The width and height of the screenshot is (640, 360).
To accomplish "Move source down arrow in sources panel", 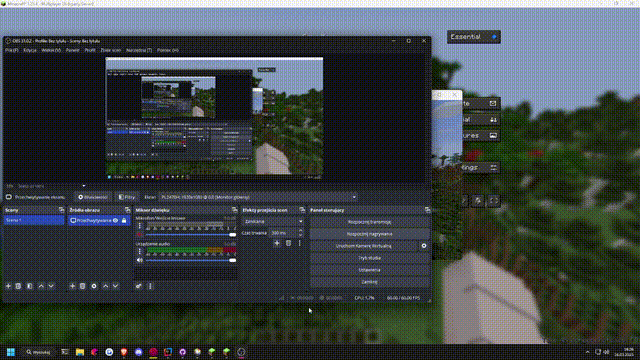I will pos(116,286).
